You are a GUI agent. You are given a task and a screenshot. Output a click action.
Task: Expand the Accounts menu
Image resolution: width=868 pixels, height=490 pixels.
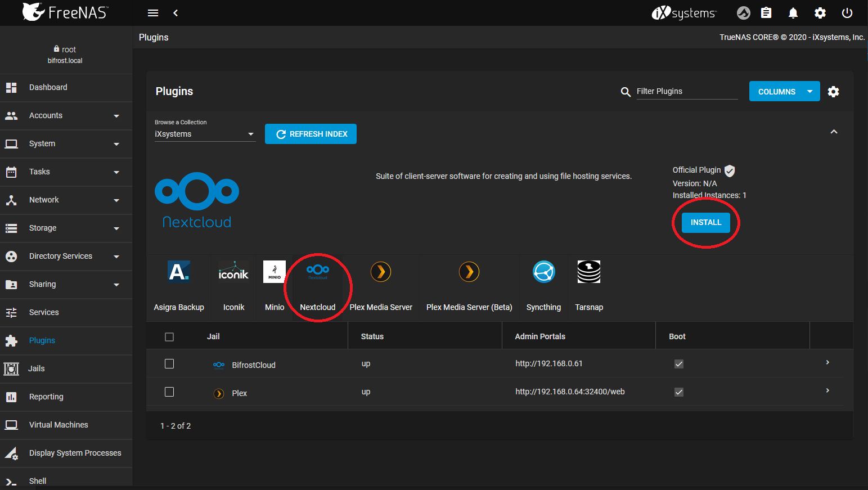coord(66,116)
